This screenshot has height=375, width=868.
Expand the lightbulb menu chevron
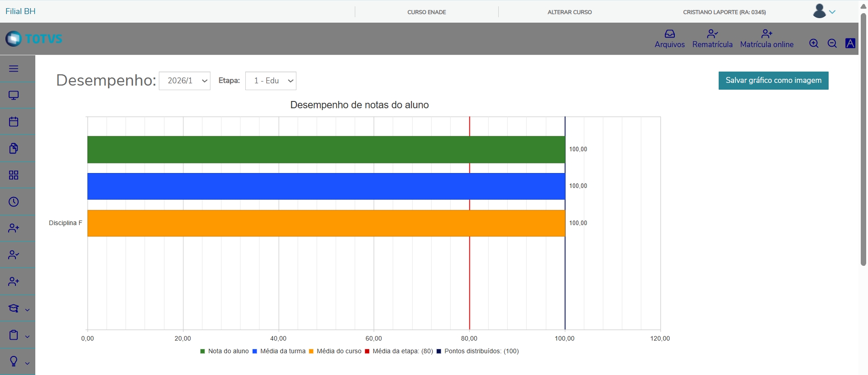[x=27, y=363]
